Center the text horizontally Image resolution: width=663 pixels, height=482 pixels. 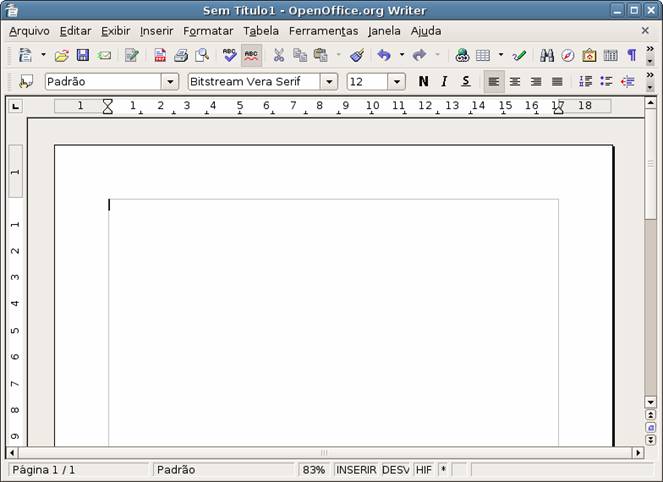click(515, 82)
